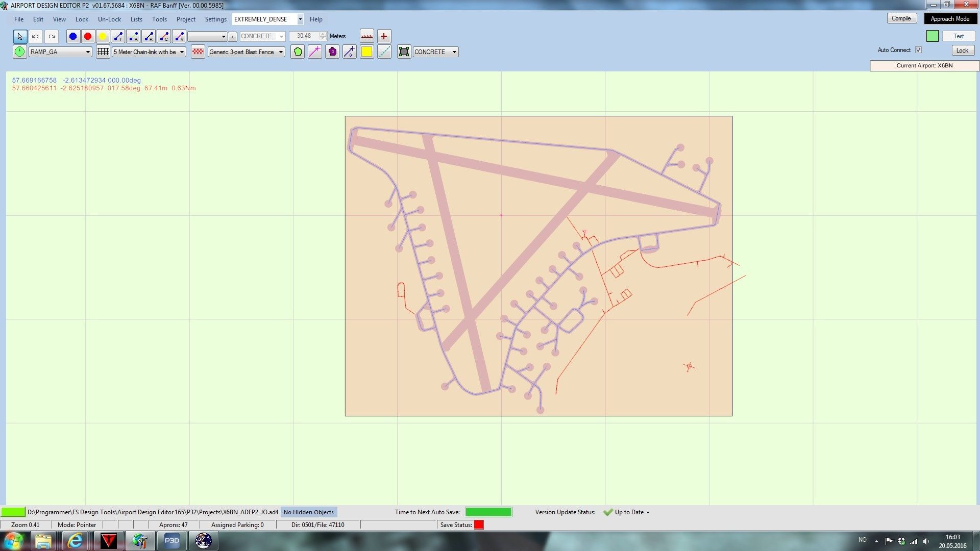Click the yellow square tool icon

click(x=366, y=52)
